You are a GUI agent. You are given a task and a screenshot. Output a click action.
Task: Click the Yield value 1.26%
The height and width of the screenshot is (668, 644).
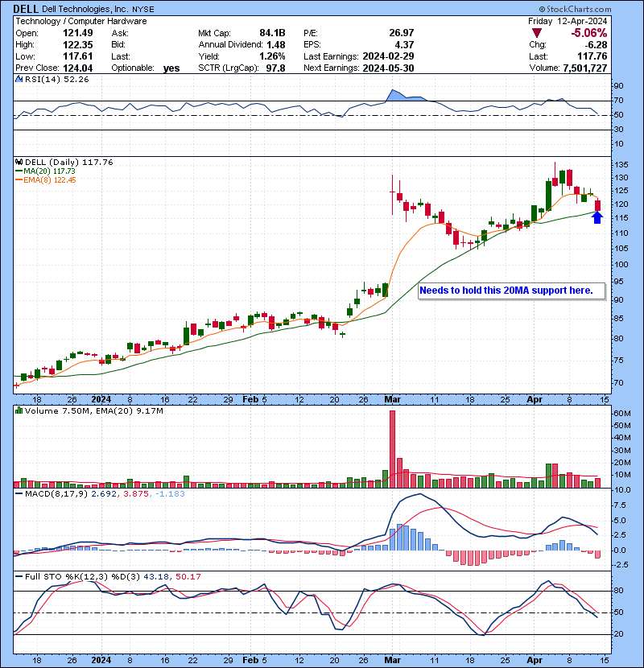point(272,56)
